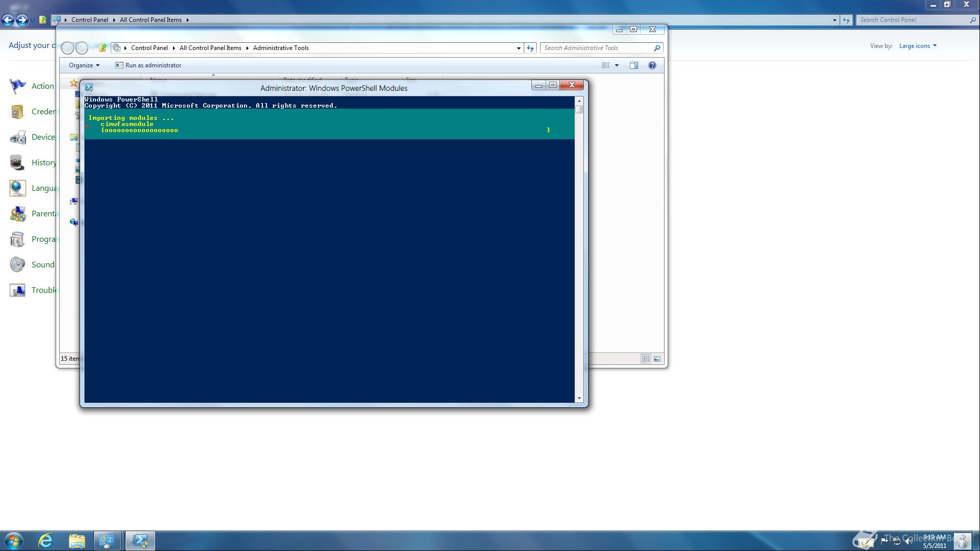980x551 pixels.
Task: Change view icon in Administrative Tools toolbar
Action: tap(605, 65)
